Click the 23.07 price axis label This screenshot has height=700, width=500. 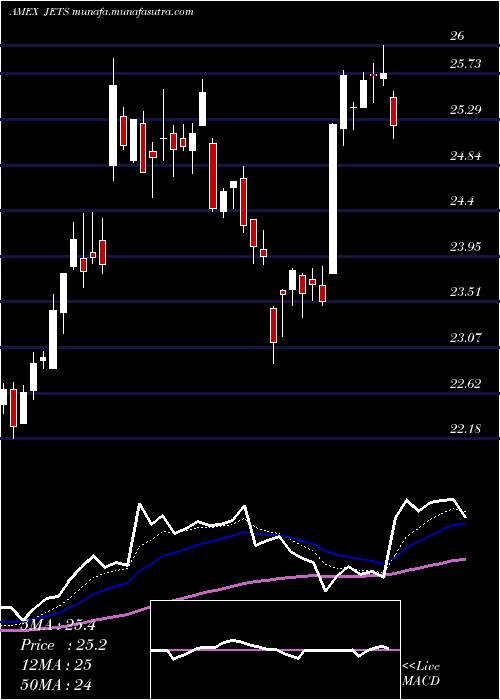pos(466,338)
